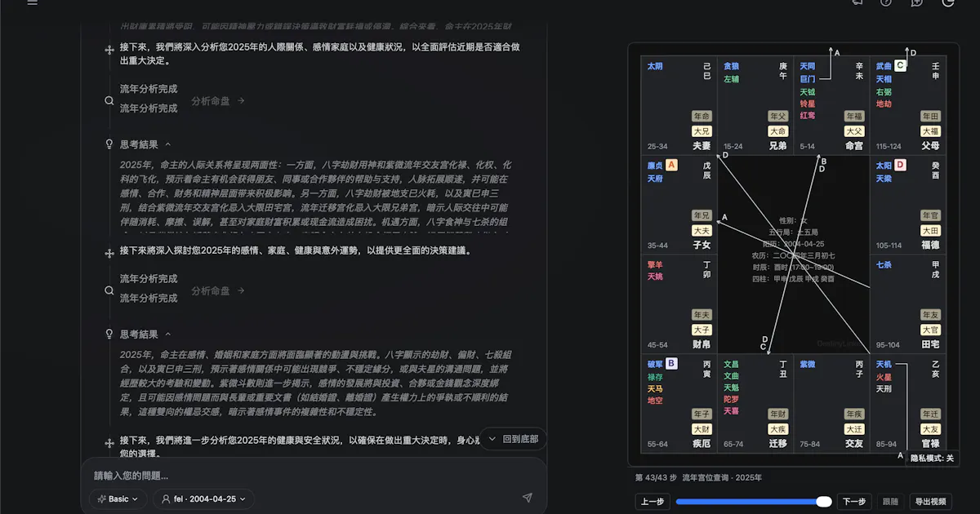This screenshot has width=980, height=514.
Task: Click the 大迁 tag in 交友 palace
Action: [854, 429]
